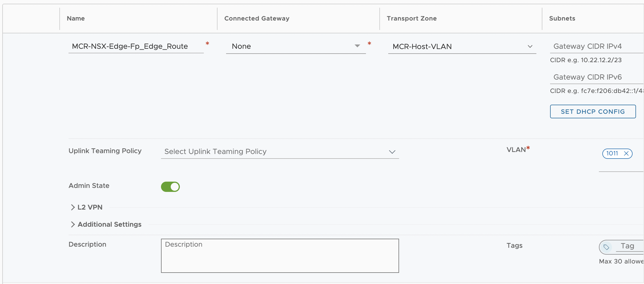Click the Uplink Teaming Policy chevron icon
The width and height of the screenshot is (644, 284).
(392, 152)
